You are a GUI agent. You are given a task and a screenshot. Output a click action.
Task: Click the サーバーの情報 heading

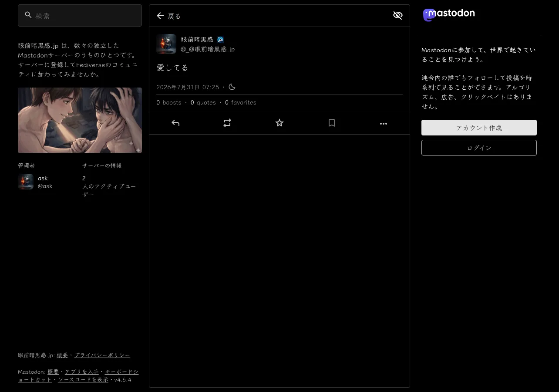(102, 166)
